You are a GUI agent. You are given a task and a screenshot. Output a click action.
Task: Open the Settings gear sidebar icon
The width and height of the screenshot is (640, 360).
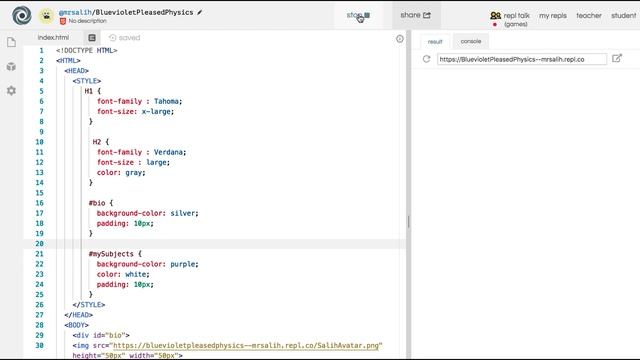11,91
